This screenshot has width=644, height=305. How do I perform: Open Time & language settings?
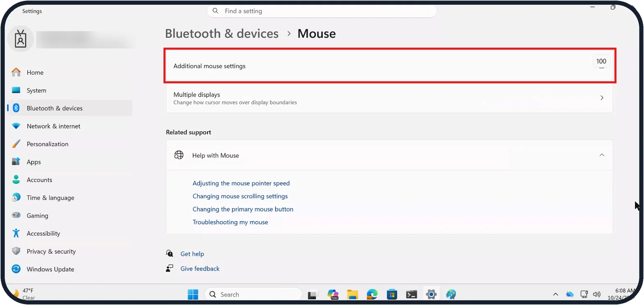point(69,197)
